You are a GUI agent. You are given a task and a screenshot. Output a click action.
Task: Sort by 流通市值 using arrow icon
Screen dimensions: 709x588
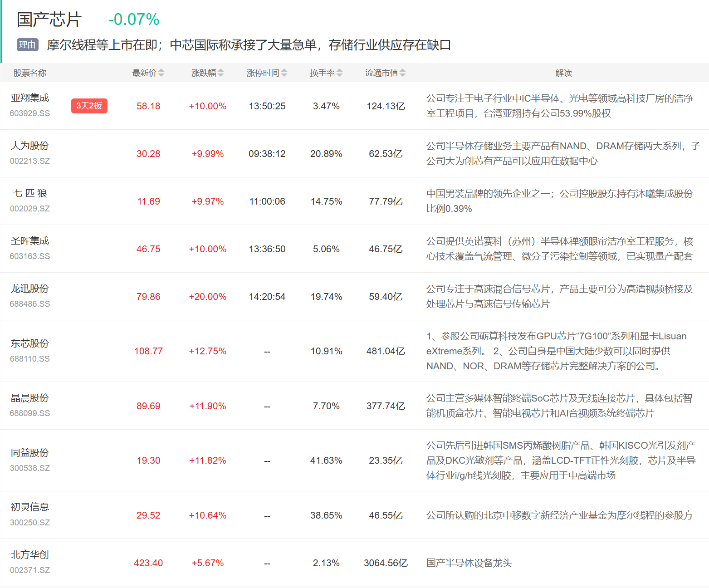(x=402, y=73)
